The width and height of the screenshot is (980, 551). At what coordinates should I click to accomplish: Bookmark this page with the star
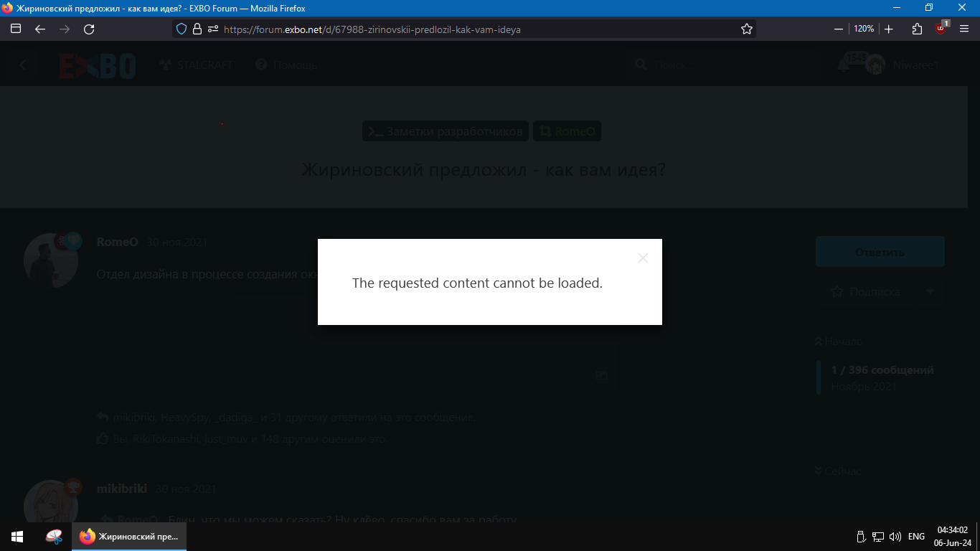[747, 29]
